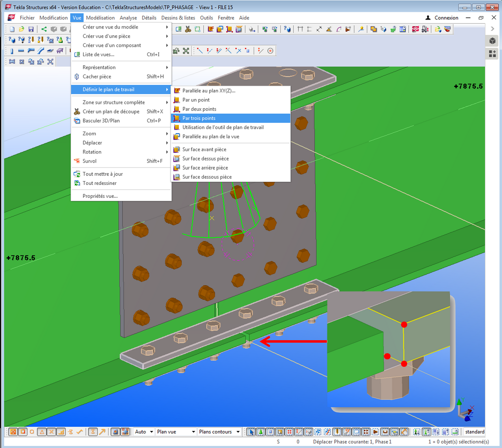The height and width of the screenshot is (448, 502).
Task: Click the yellow pin point icon
Action: (x=361, y=29)
